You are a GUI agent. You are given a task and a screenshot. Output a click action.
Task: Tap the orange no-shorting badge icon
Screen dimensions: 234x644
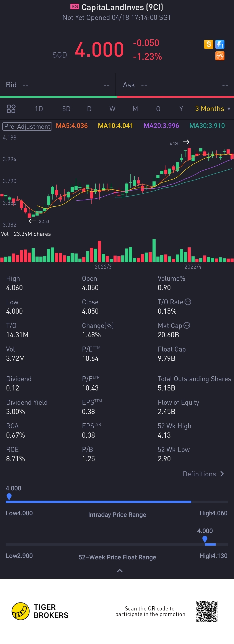pyautogui.click(x=220, y=56)
